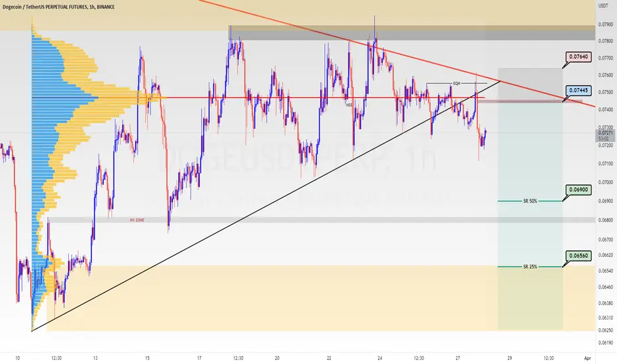This screenshot has height=364, width=617.
Task: Click the Apr label on time axis
Action: click(587, 358)
